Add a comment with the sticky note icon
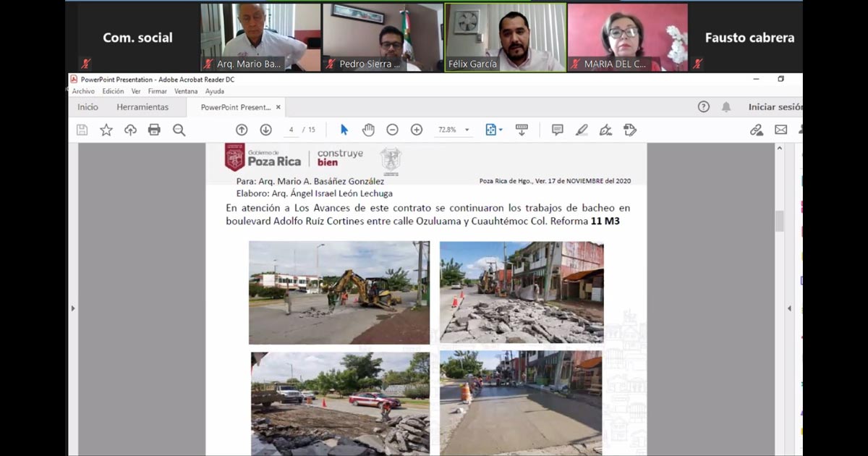This screenshot has width=868, height=456. pyautogui.click(x=557, y=130)
